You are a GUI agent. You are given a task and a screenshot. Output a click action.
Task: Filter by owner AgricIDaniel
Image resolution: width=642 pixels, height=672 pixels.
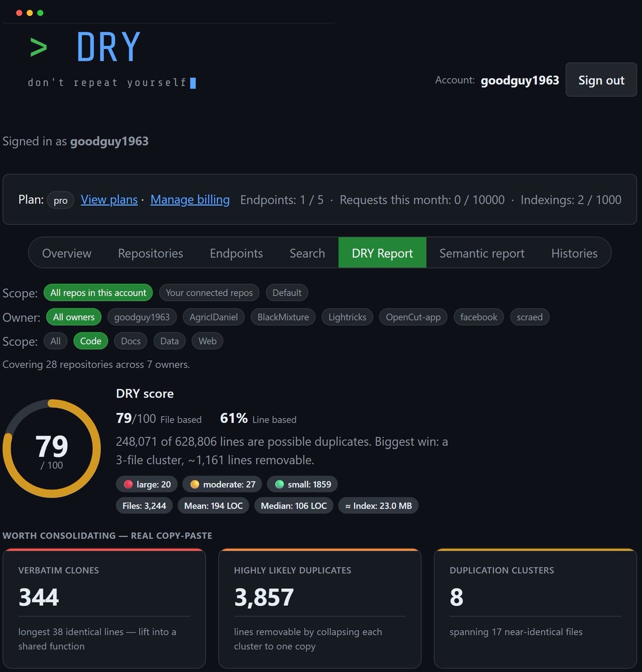pos(213,317)
